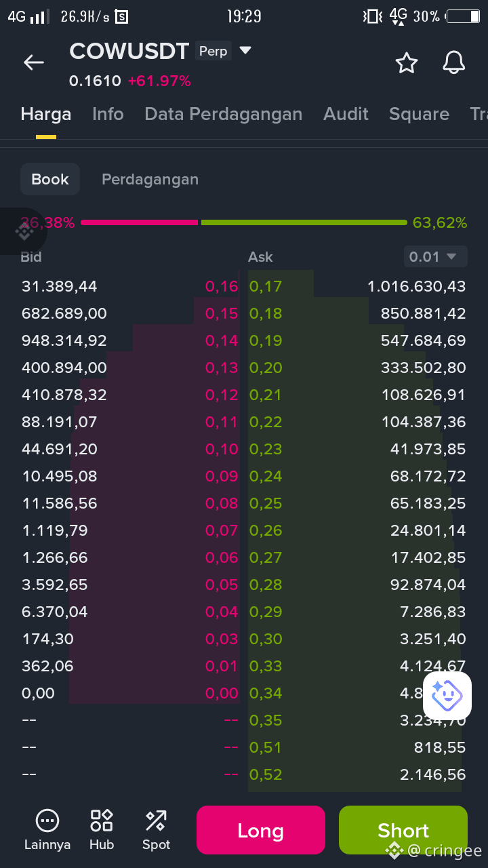Tap the floating logo on left edge

pyautogui.click(x=24, y=231)
